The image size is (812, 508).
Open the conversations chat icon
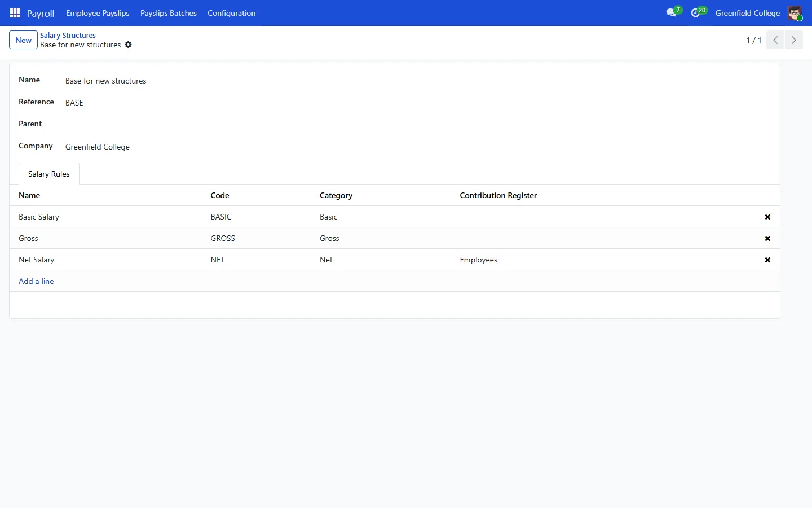[x=672, y=13]
